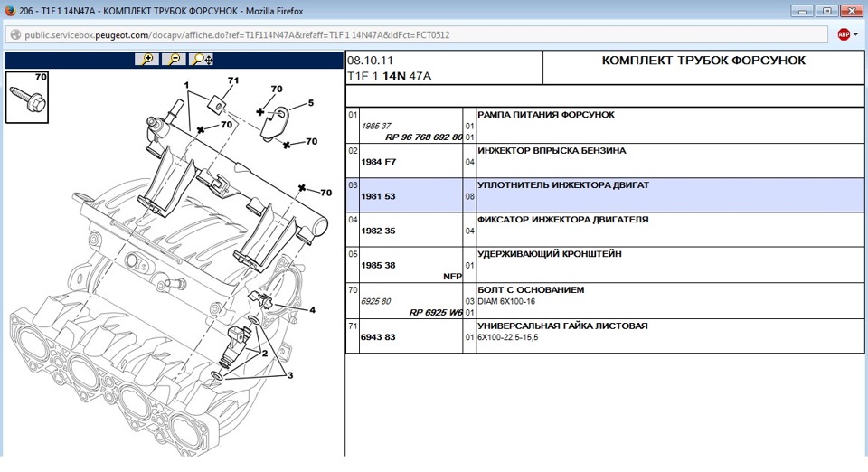Select row УНИВЕРСАЛЬНАЯ ГАЙКА ЛИСТОВАЯ
Image resolution: width=868 pixels, height=472 pixels.
click(605, 335)
